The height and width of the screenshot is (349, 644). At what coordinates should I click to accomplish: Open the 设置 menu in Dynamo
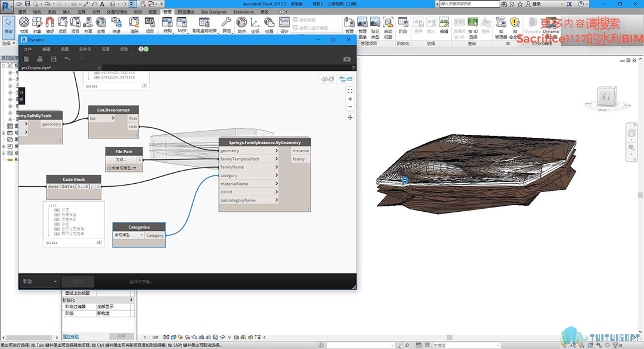106,49
